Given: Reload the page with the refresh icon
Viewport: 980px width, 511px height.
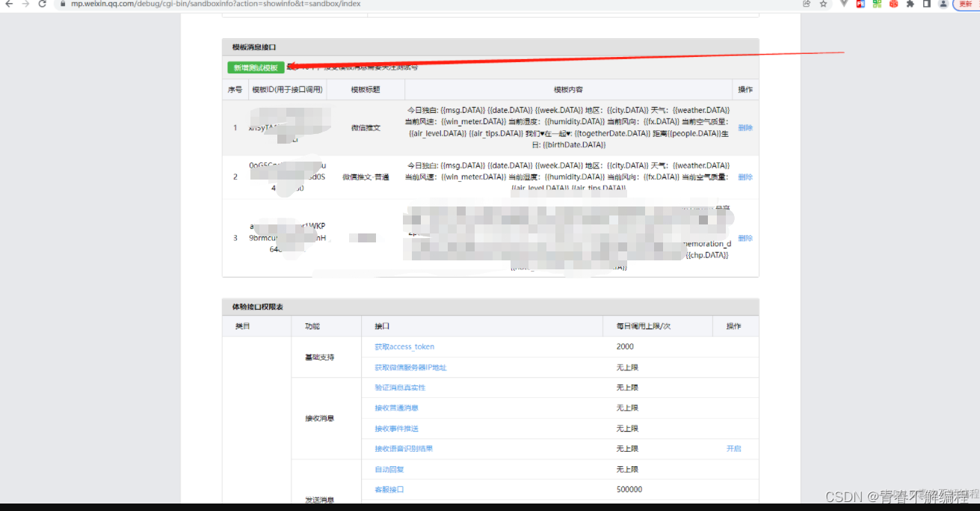Looking at the screenshot, I should click(x=42, y=4).
